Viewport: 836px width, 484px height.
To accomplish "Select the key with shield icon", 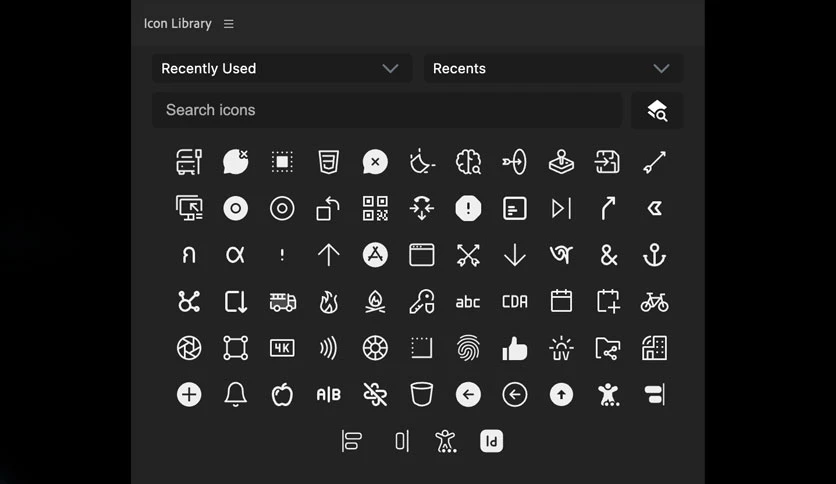I will [x=422, y=302].
